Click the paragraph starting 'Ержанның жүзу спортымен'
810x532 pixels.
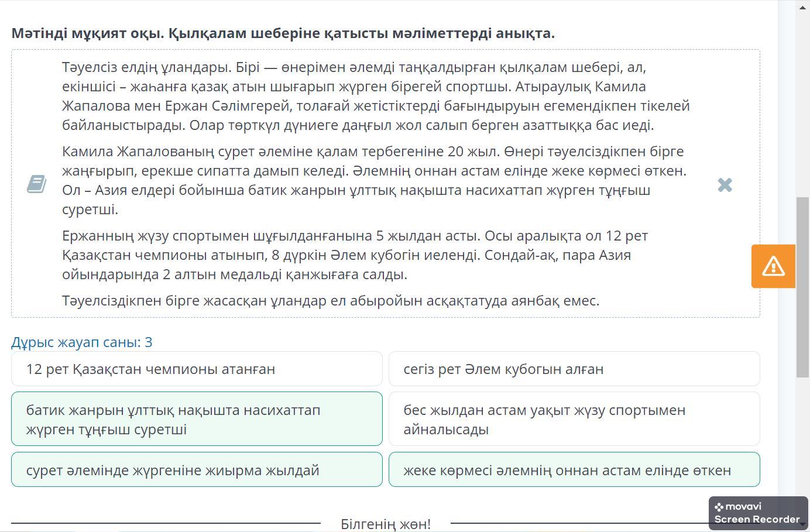click(355, 255)
